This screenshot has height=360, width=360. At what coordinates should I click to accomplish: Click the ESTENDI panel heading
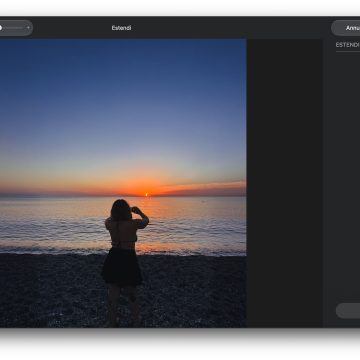coord(347,45)
